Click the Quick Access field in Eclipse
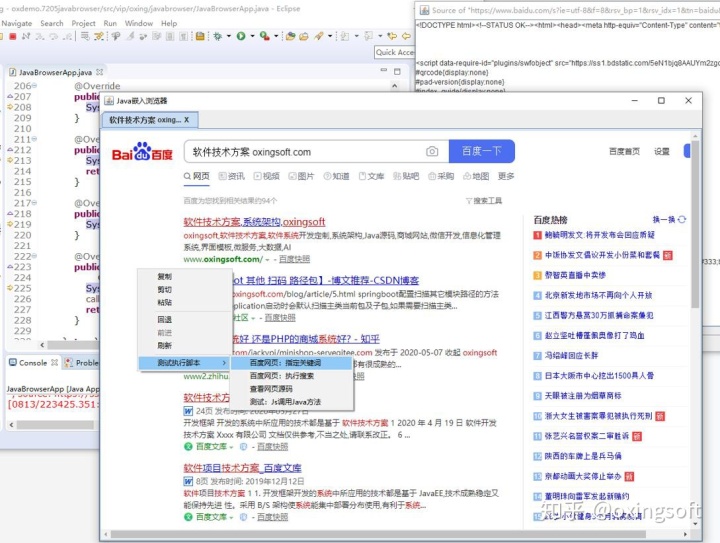 (x=394, y=53)
